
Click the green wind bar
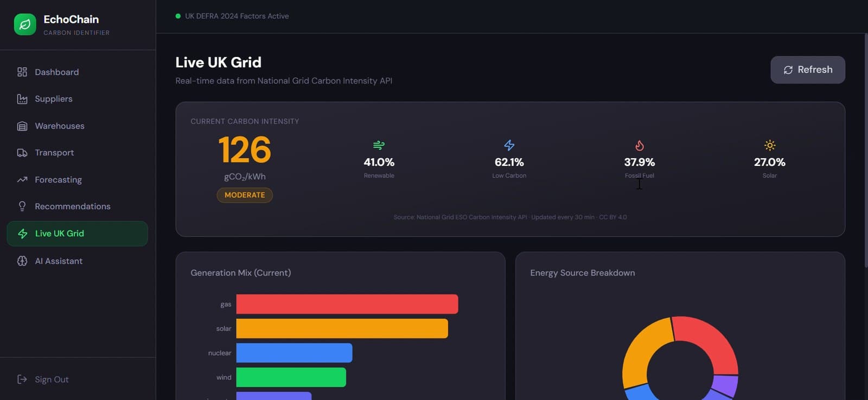(291, 377)
